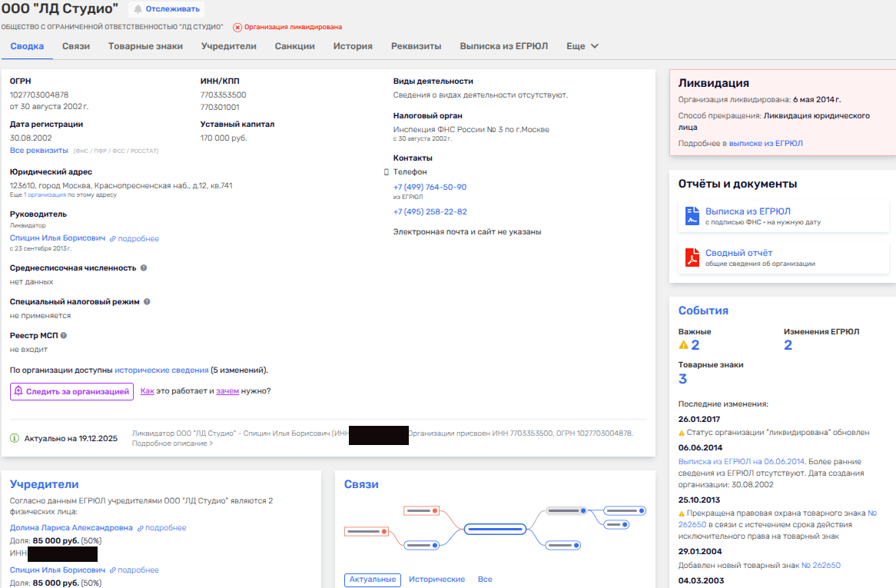Click the EGRUL extract document icon
Viewport: 896px width, 588px height.
692,215
